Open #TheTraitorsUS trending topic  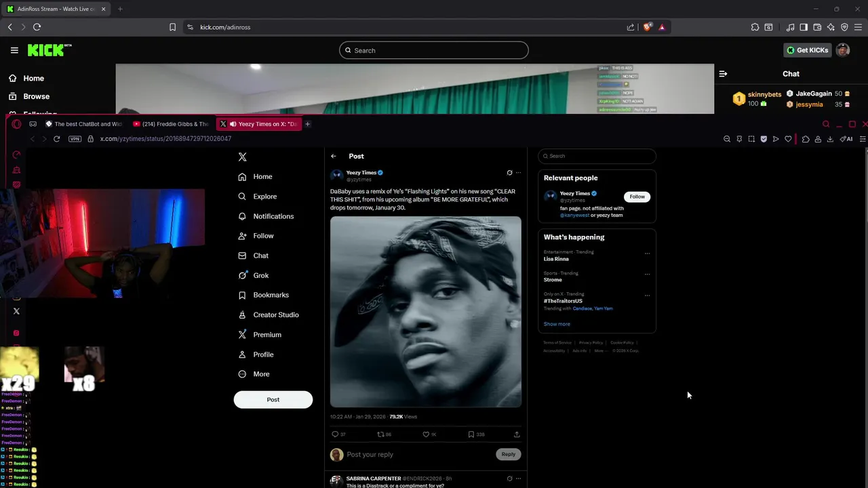pos(563,301)
